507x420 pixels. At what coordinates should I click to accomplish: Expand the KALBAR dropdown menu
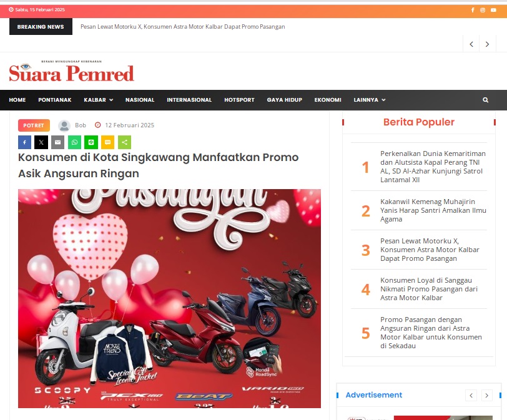point(98,100)
